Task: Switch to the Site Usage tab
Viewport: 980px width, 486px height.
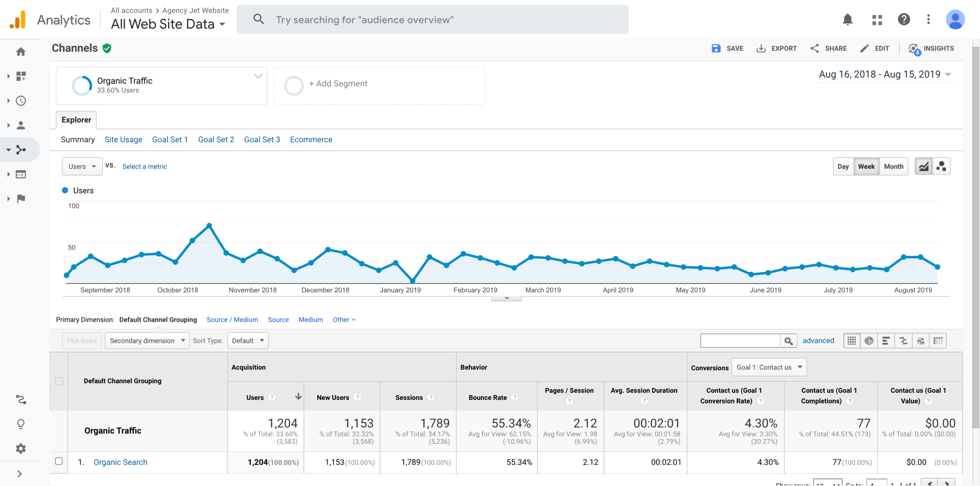Action: (123, 139)
